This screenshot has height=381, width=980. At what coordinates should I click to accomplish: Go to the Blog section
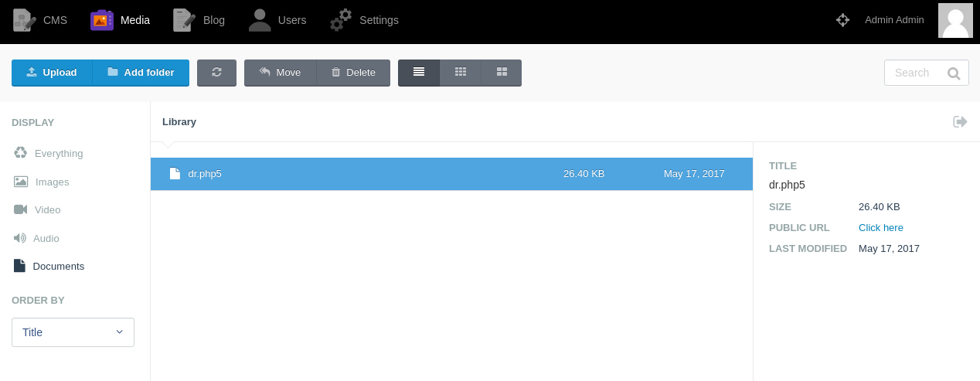tap(199, 20)
